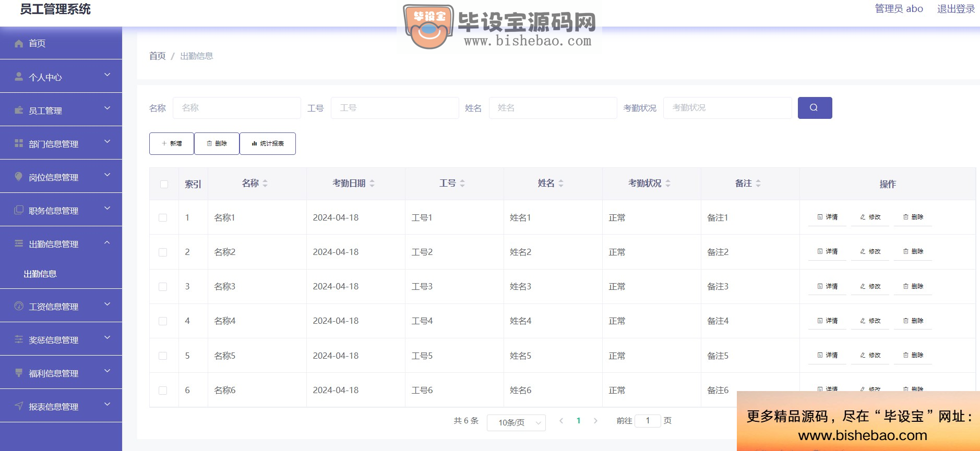980x451 pixels.
Task: Expand the 职务信息管理 chevron
Action: (107, 209)
